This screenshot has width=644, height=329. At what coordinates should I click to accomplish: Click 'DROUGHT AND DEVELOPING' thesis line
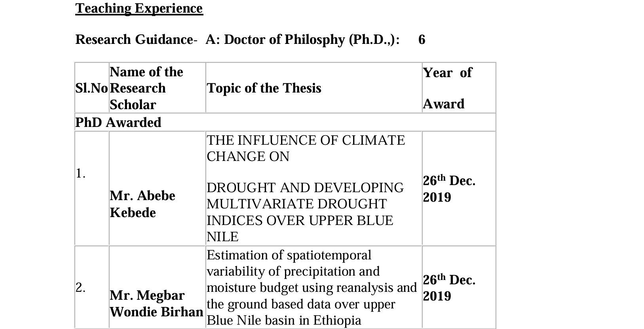tap(305, 187)
